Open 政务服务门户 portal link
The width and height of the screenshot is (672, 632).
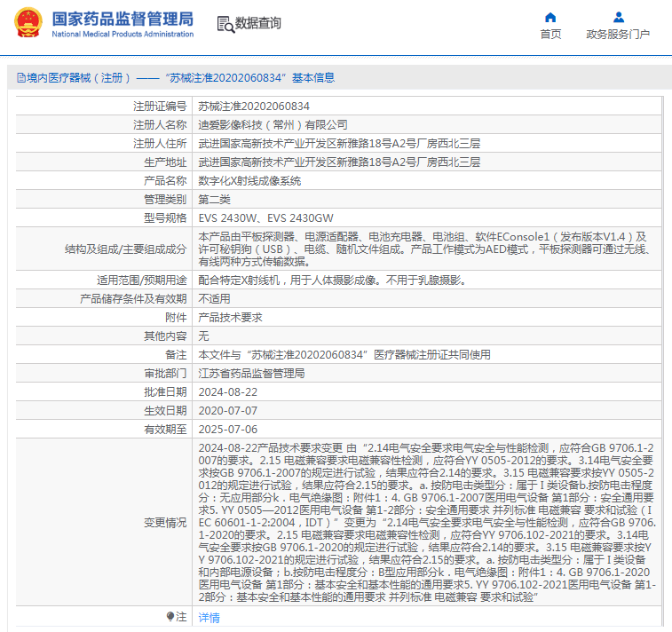[618, 35]
